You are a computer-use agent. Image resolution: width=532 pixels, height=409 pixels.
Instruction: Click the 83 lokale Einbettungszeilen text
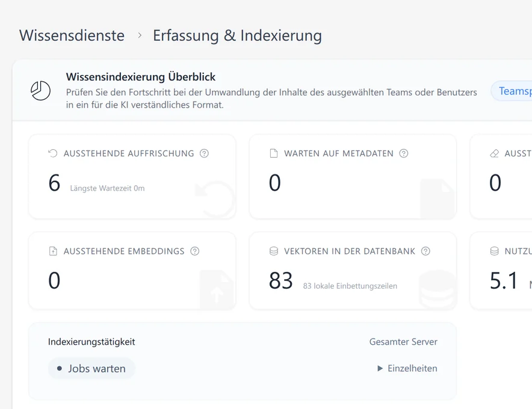[x=350, y=286]
